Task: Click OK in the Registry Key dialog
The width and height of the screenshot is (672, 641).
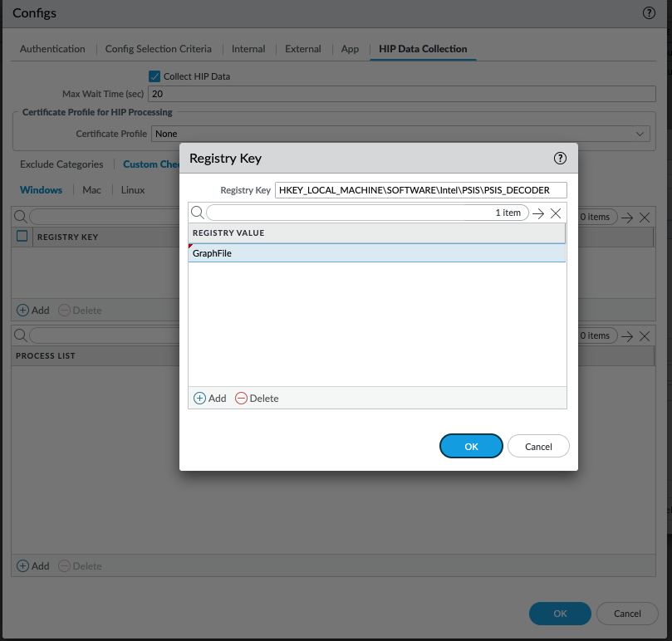Action: click(x=471, y=446)
